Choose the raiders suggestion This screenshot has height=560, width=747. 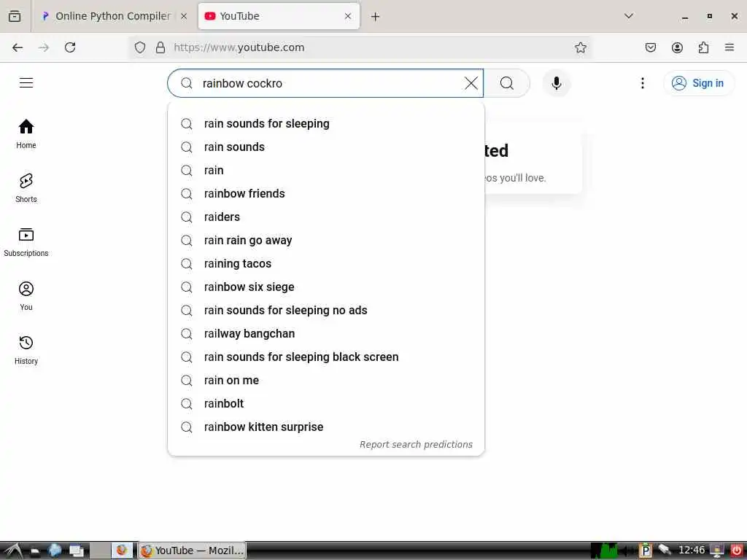pos(326,217)
